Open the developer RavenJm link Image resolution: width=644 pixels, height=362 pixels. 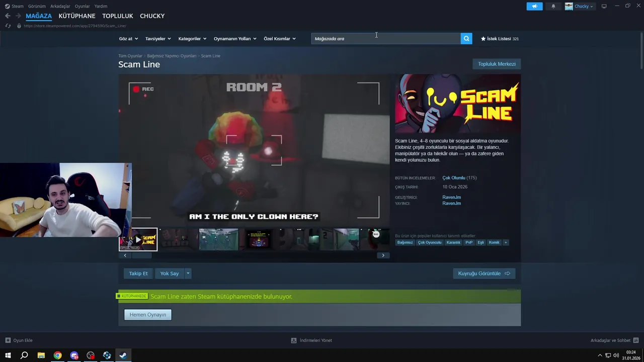pos(451,197)
